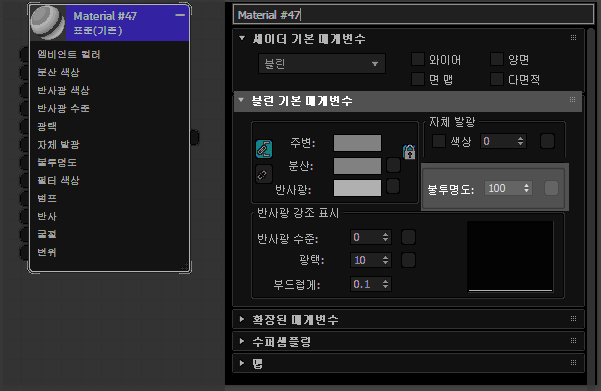The image size is (601, 391).
Task: Click the 범프 input socket
Action: (x=25, y=199)
